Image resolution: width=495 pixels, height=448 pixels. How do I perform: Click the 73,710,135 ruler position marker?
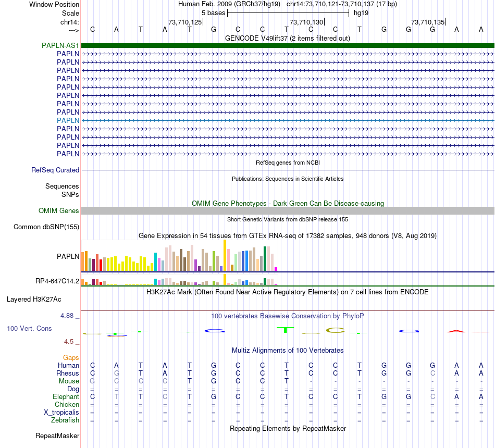(x=428, y=22)
